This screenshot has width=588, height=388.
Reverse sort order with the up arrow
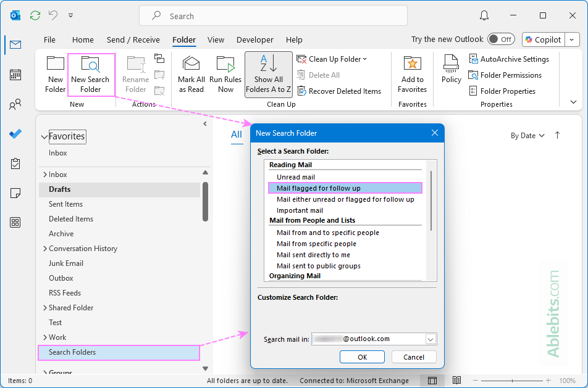click(x=557, y=135)
